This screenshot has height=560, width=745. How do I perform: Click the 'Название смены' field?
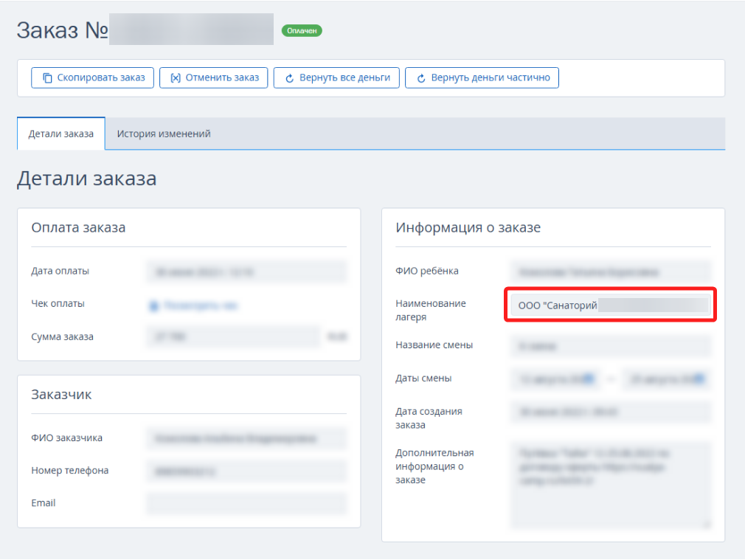point(611,346)
